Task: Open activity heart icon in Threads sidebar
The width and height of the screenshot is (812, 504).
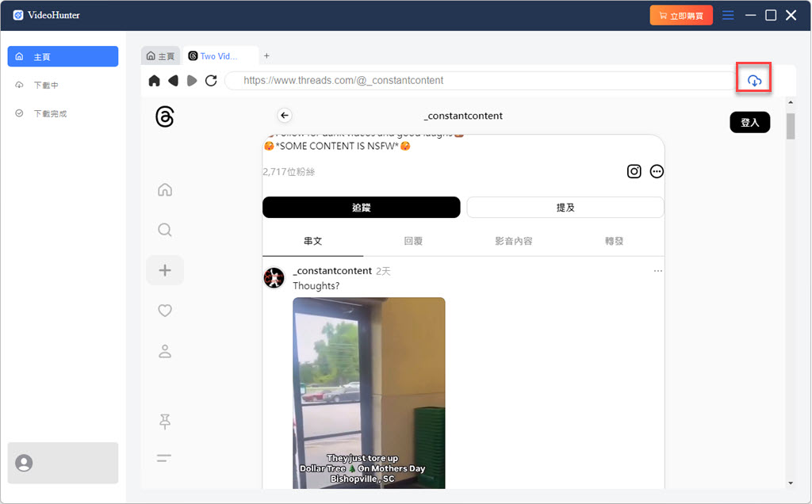Action: tap(165, 311)
